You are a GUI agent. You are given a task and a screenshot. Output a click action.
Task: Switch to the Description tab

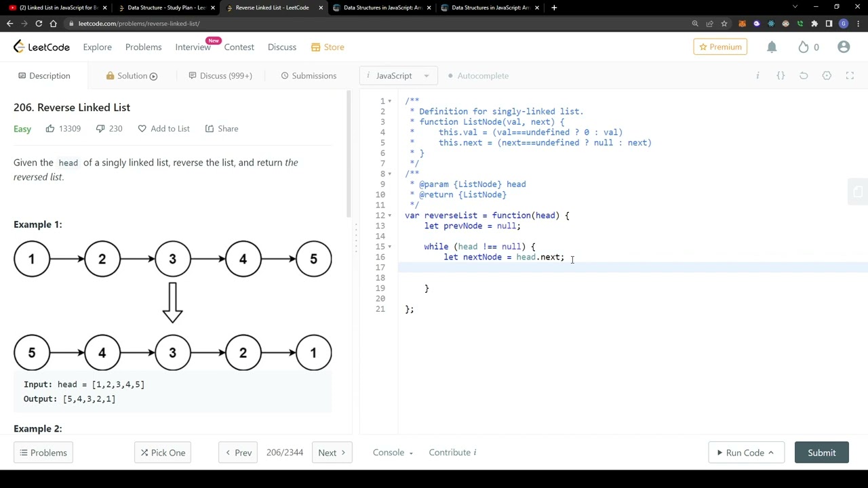[44, 76]
